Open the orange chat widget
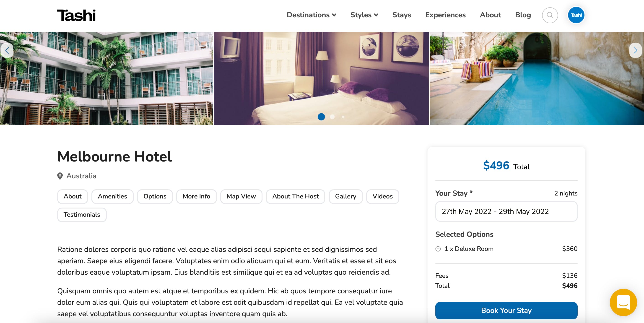This screenshot has height=323, width=644. 623,302
